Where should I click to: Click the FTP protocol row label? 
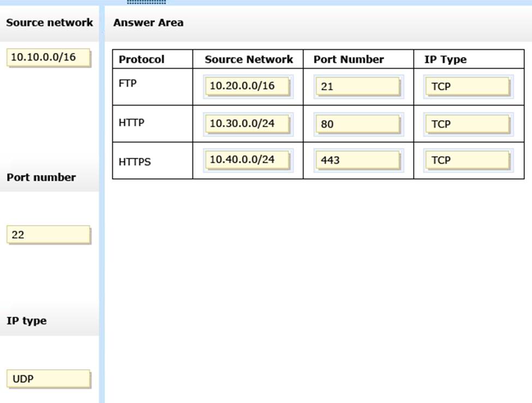click(x=128, y=84)
